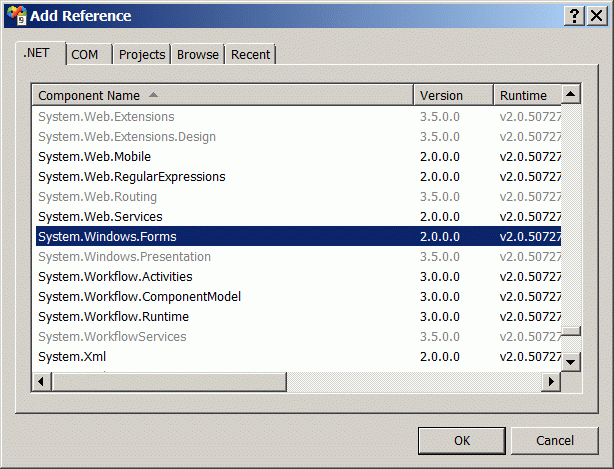614x469 pixels.
Task: Click version 3.0.0.0 of System.Workflow.Activities
Action: coord(440,276)
